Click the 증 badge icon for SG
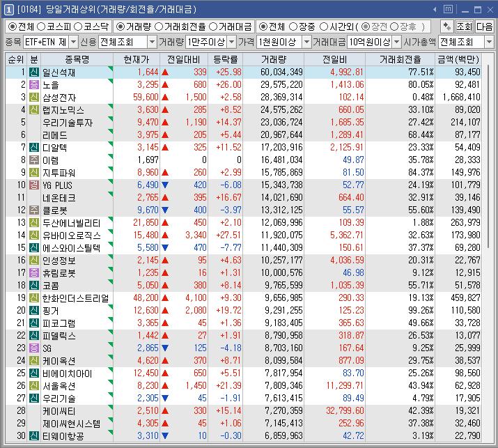498x448 pixels. [x=34, y=348]
